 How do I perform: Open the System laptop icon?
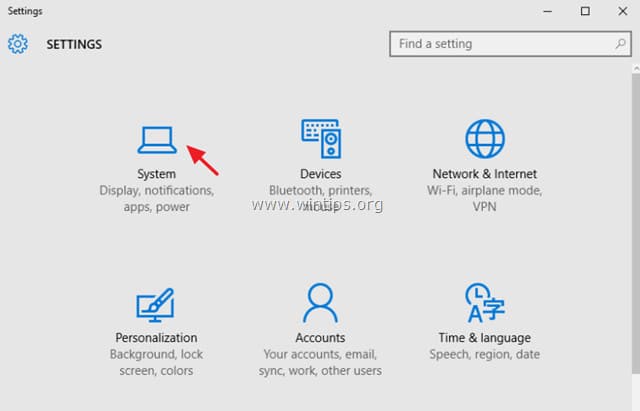pos(157,140)
